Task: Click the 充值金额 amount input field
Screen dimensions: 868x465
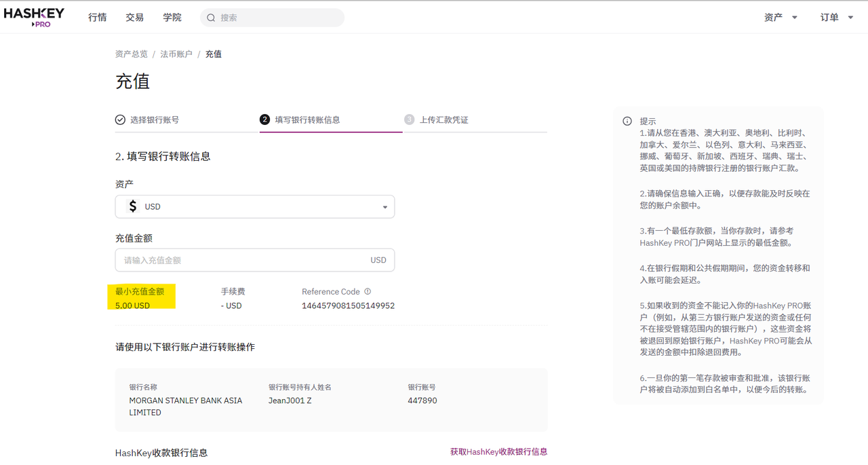Action: coord(255,260)
